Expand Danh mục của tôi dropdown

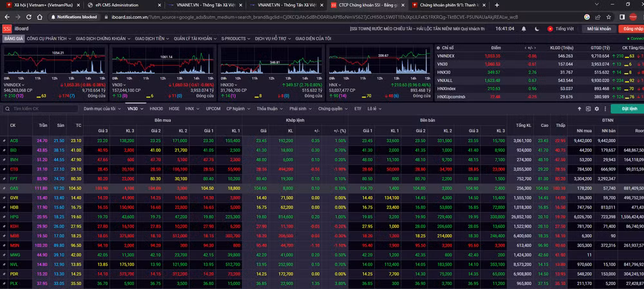pos(102,108)
